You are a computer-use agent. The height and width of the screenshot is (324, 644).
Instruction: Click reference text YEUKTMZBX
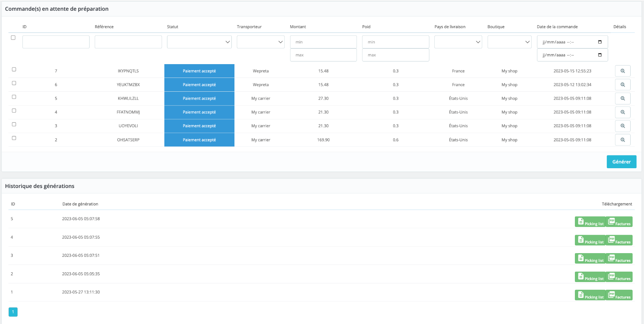(128, 85)
